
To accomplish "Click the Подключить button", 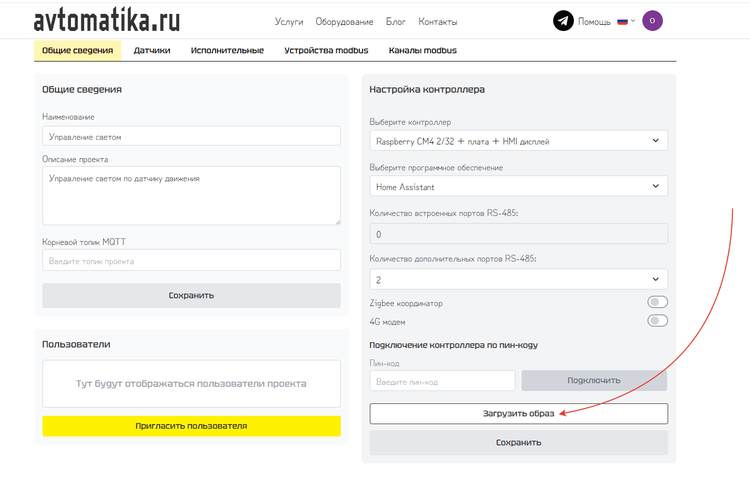I will (593, 381).
